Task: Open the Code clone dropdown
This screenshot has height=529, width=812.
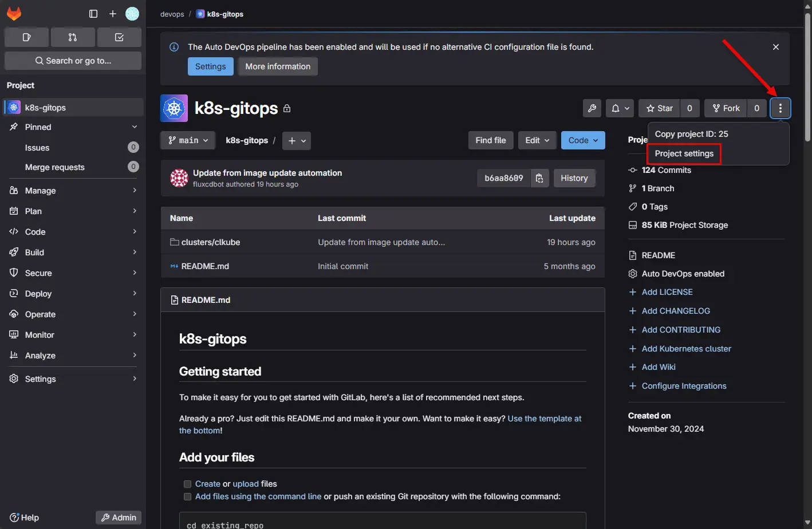Action: tap(583, 140)
